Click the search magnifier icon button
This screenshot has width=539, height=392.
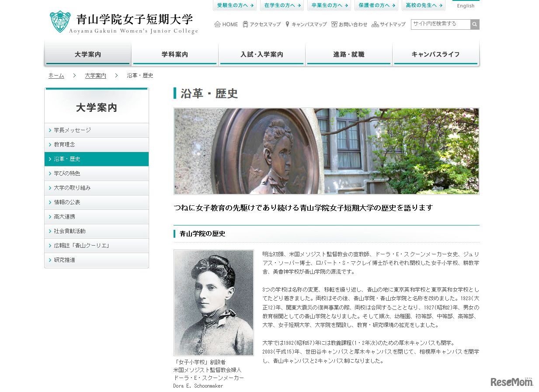[x=475, y=24]
